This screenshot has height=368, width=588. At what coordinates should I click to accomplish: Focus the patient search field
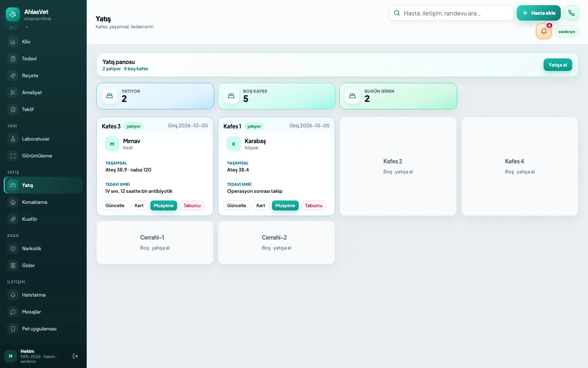(x=451, y=13)
